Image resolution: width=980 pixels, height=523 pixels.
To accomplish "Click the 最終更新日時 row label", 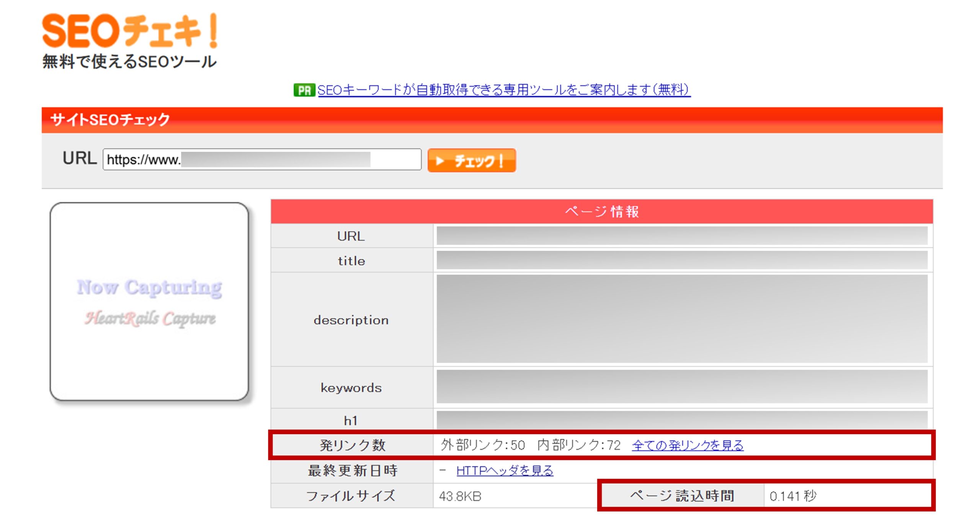I will (352, 471).
